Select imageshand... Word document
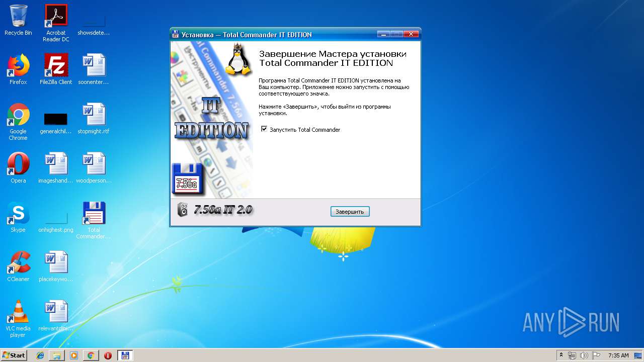 click(56, 168)
